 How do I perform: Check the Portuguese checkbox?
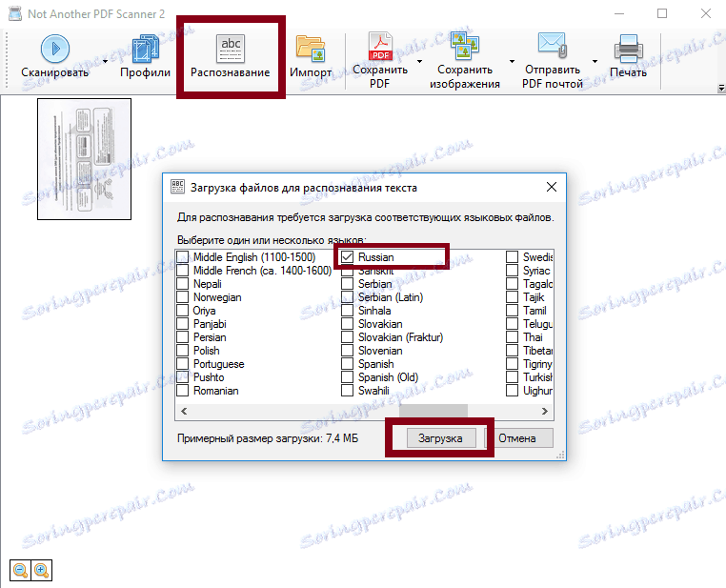183,364
